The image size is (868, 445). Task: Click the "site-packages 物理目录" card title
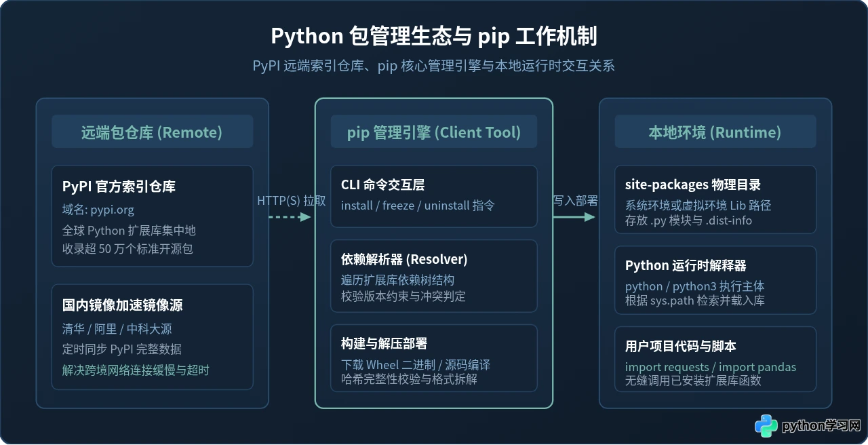tap(693, 185)
